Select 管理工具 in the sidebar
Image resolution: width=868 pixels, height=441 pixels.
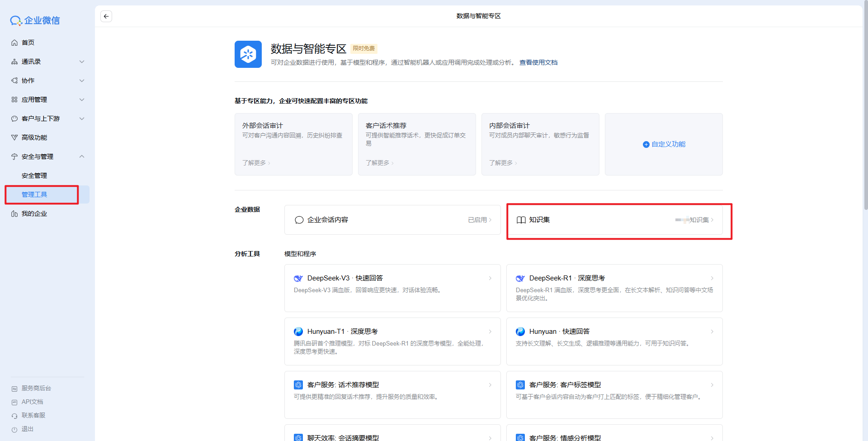tap(34, 194)
